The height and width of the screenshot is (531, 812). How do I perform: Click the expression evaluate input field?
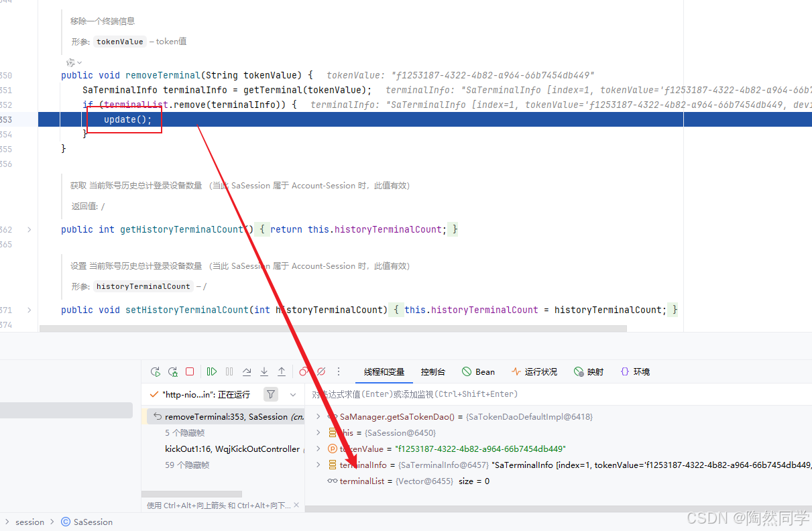coord(559,394)
